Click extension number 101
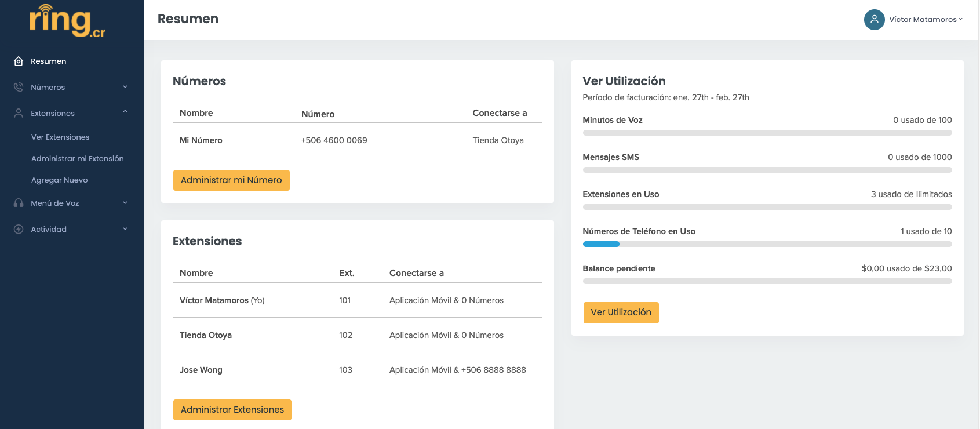 345,300
